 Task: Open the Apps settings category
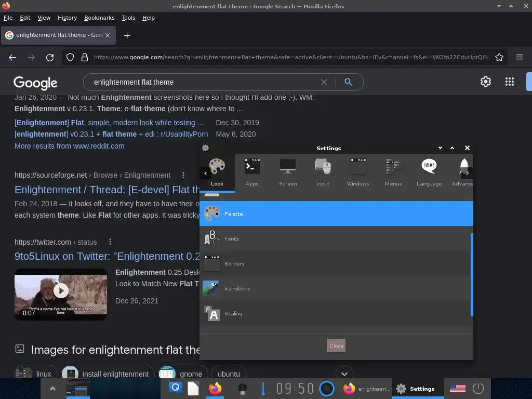pyautogui.click(x=252, y=172)
